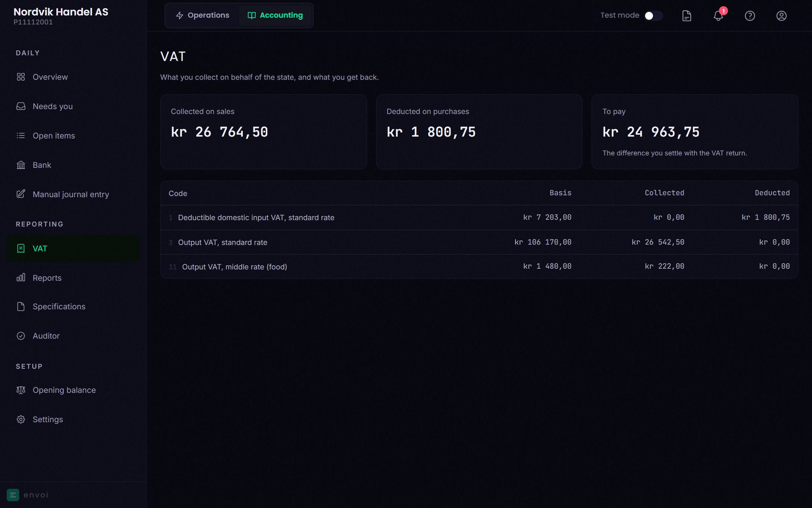Click the kr 7 203,00 basis value
This screenshot has width=812, height=508.
coord(547,217)
